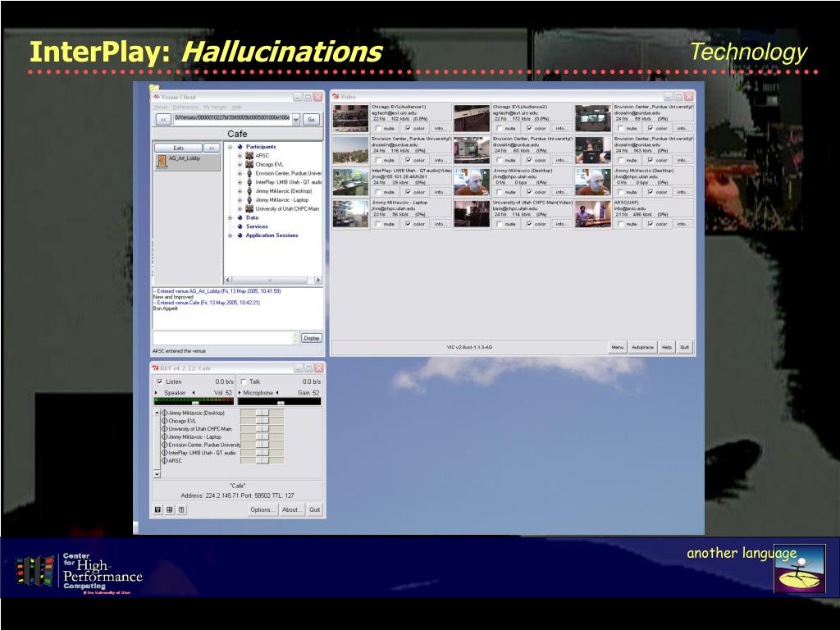
Task: Click the AG logo icon in Venue Client title bar
Action: coord(156,97)
